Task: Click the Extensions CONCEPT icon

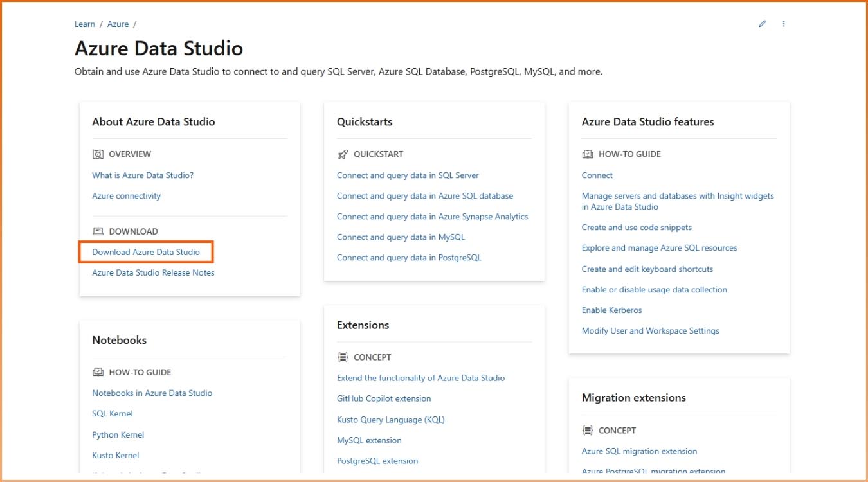Action: [343, 357]
